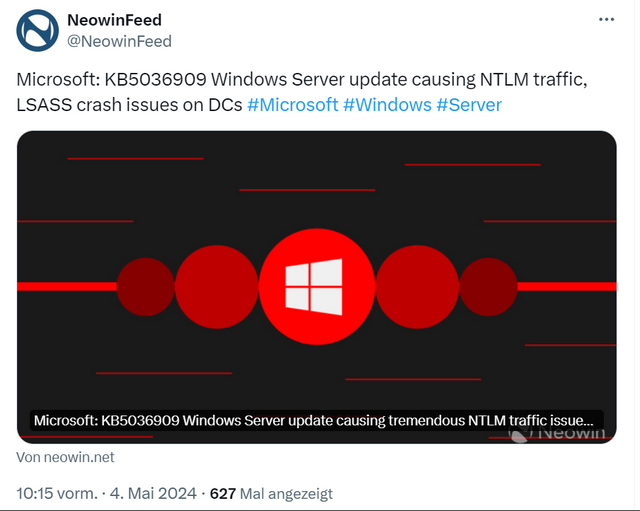The image size is (640, 511).
Task: Click the bright red circle right of the Windows logo
Action: click(x=417, y=286)
